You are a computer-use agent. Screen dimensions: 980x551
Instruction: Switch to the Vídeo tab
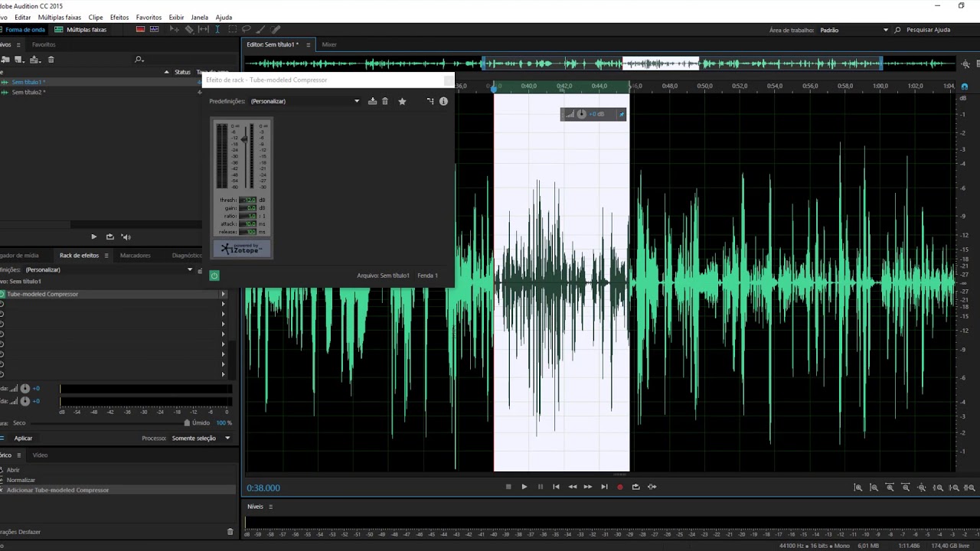(40, 455)
